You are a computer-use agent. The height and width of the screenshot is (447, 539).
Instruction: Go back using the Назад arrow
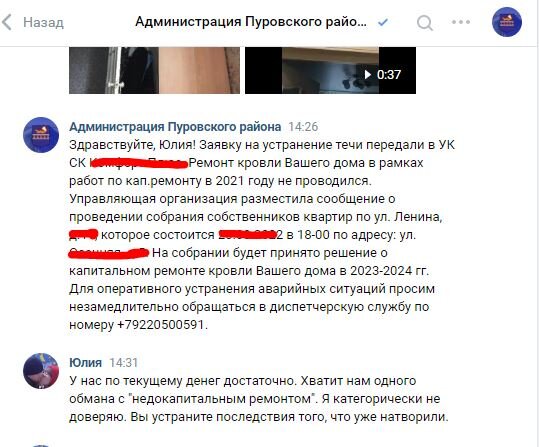click(x=7, y=22)
